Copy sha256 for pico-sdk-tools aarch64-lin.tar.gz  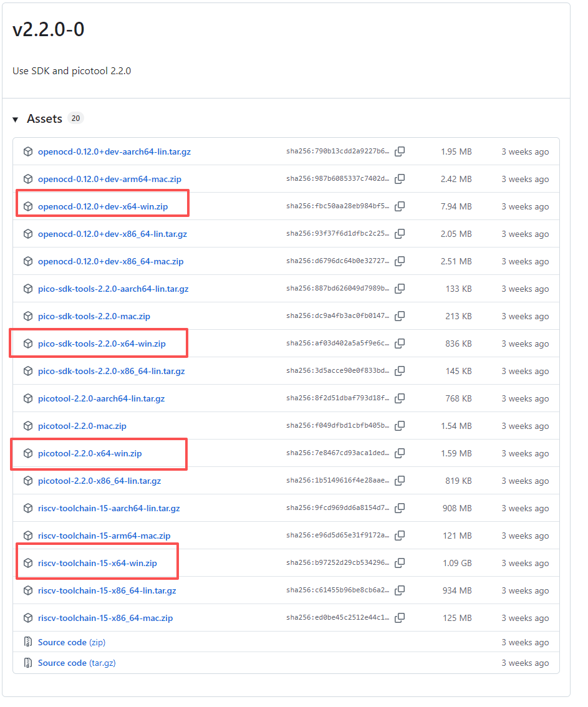pyautogui.click(x=400, y=289)
